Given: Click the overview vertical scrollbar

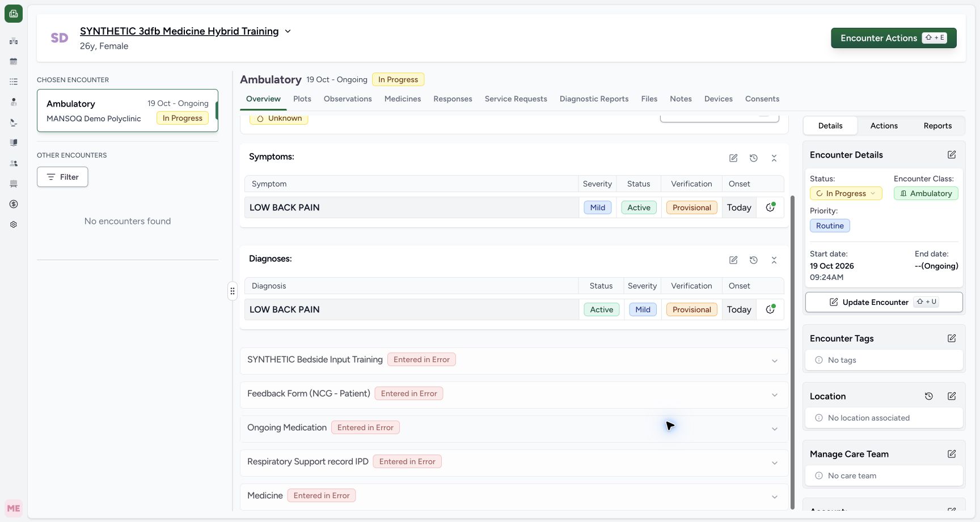Looking at the screenshot, I should 792,351.
